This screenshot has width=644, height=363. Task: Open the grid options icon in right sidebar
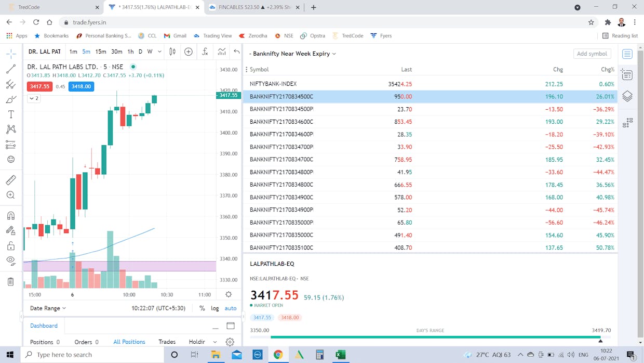[627, 123]
